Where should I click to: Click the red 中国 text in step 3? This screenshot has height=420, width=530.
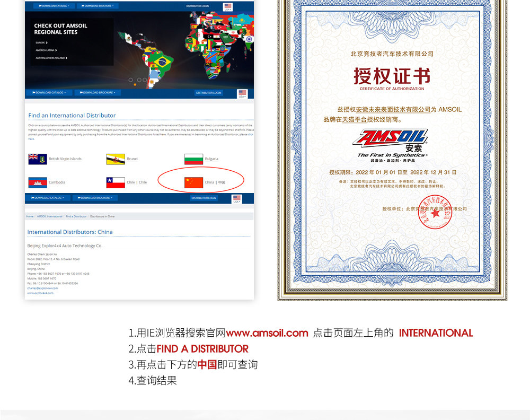coord(207,364)
